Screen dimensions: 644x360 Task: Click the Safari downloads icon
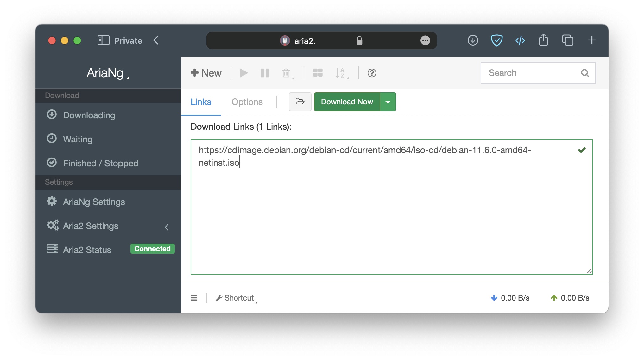(x=473, y=40)
